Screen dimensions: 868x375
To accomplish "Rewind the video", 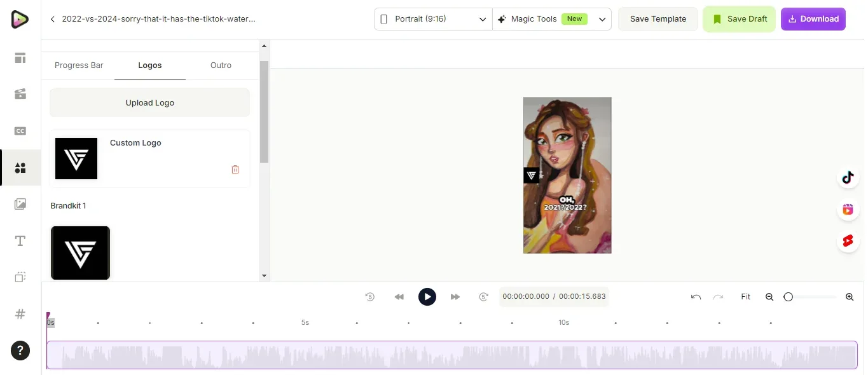I will tap(399, 297).
